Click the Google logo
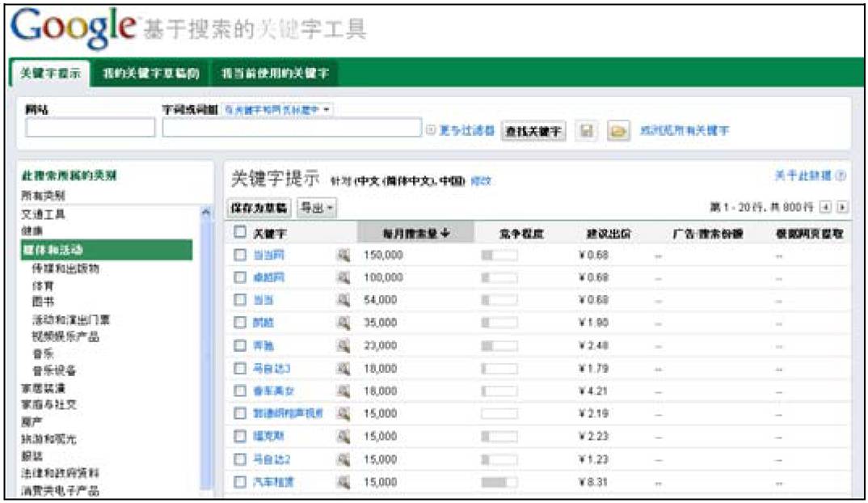Image resolution: width=868 pixels, height=503 pixels. coord(73,27)
